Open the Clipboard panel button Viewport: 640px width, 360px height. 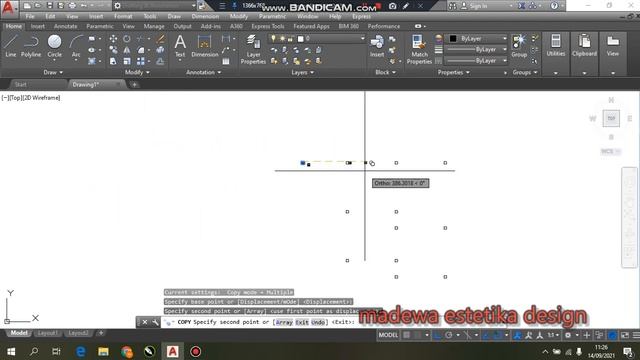[x=584, y=46]
